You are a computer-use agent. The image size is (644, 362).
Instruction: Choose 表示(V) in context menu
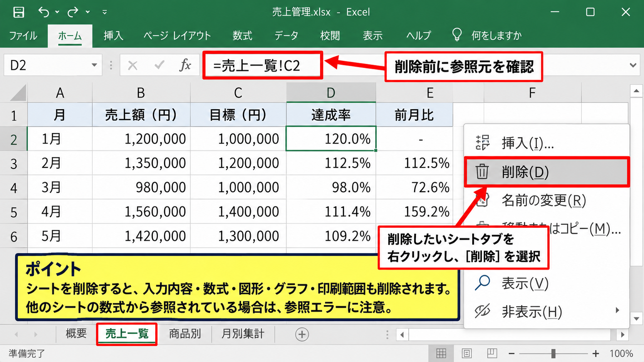coord(547,284)
